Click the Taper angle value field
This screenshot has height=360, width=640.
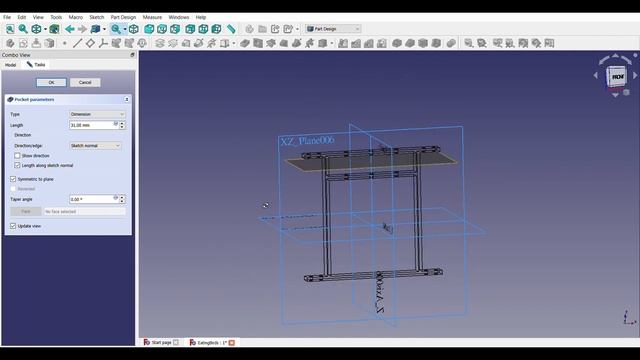(x=94, y=200)
